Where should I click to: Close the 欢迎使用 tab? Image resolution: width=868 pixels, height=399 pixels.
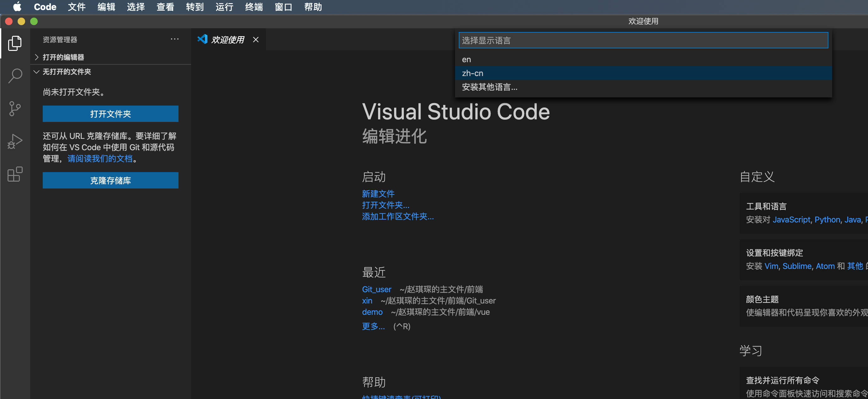[256, 40]
